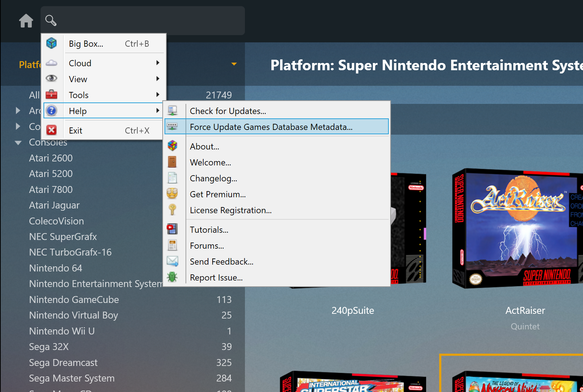The image size is (583, 392).
Task: Select Nintendo 64 platform
Action: click(x=55, y=268)
